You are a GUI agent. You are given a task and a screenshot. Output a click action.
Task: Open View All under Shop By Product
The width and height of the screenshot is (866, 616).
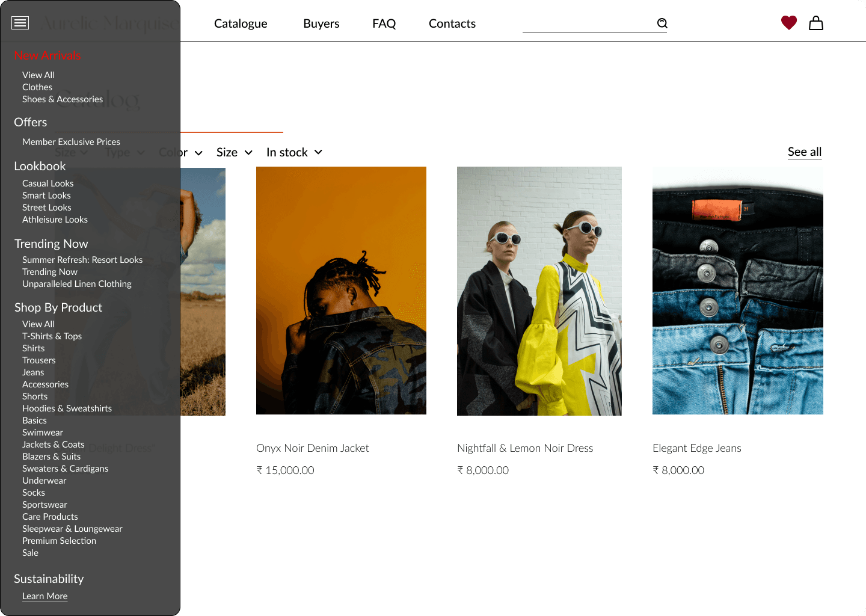(38, 324)
